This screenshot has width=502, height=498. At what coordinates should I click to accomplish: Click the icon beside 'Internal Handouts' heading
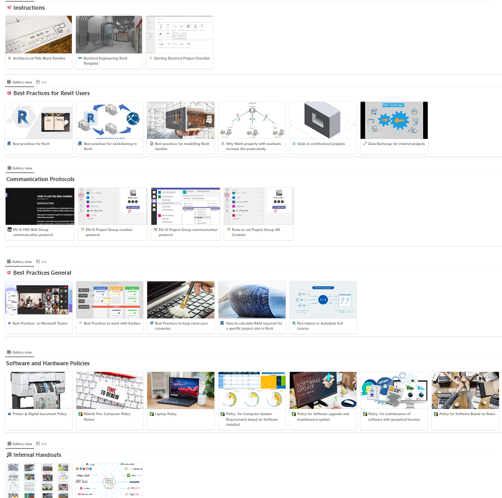pos(9,455)
